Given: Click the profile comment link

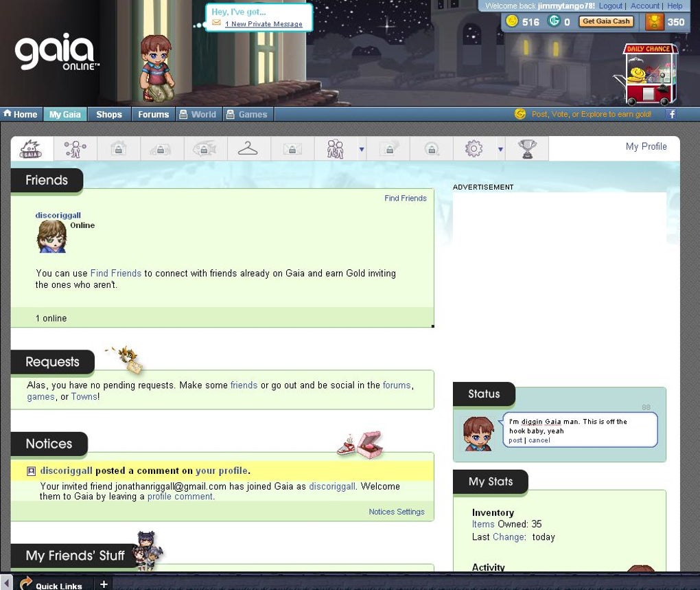Looking at the screenshot, I should 180,497.
